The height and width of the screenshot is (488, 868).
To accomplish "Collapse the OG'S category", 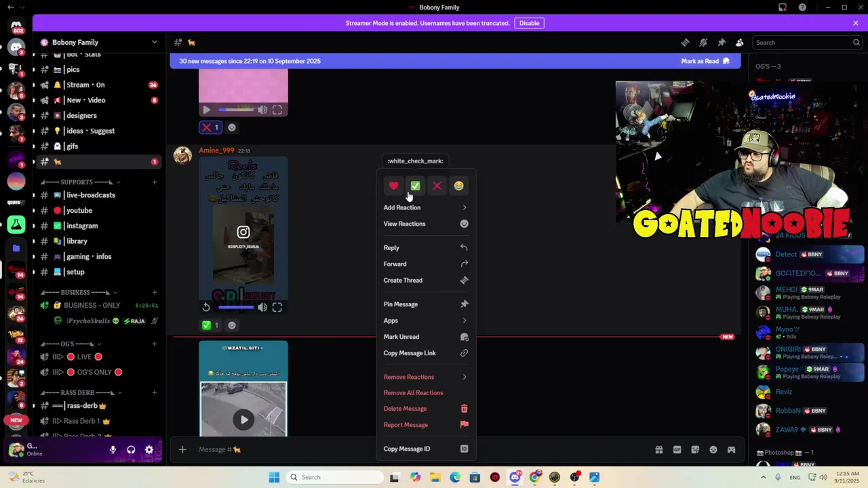I will tap(71, 344).
